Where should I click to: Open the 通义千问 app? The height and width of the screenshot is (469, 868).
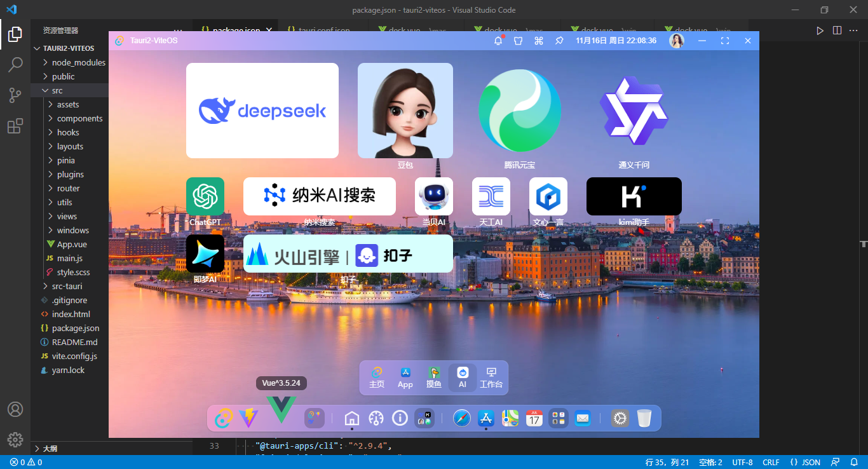[x=633, y=110]
